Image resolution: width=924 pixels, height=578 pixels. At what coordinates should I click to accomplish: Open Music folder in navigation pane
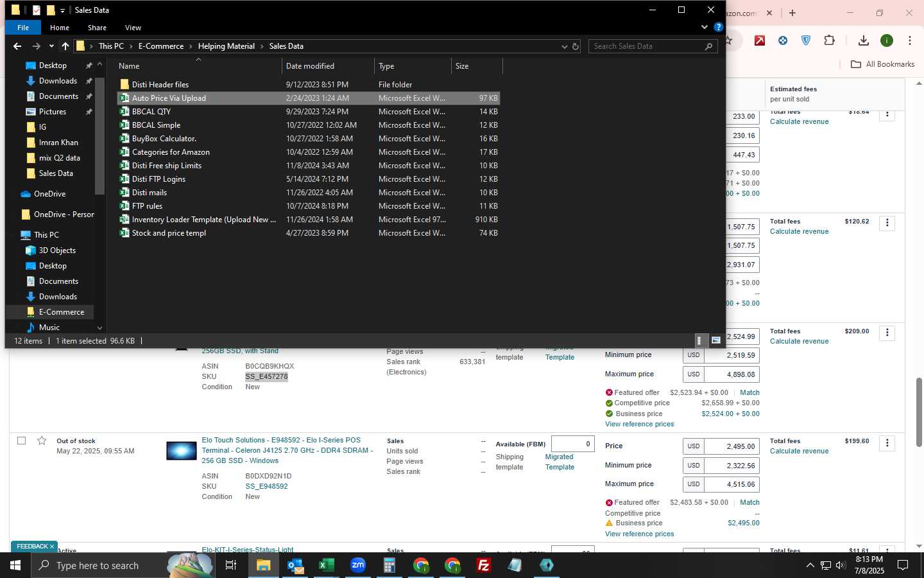49,328
